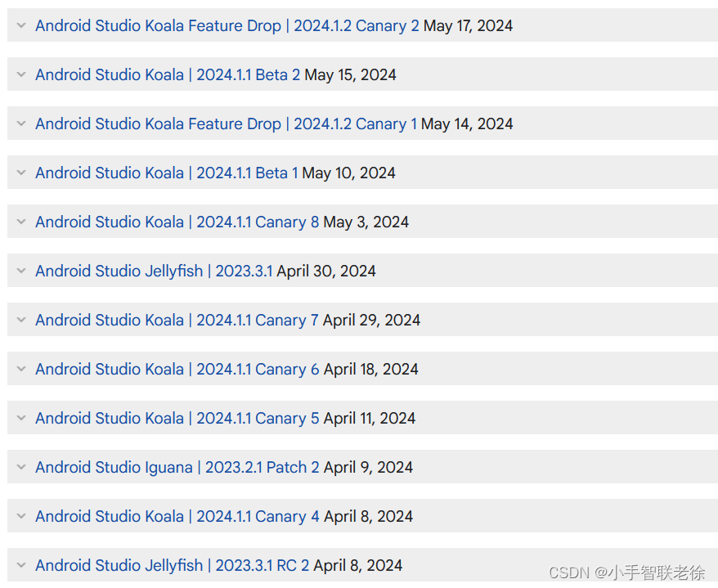Open Android Studio Koala 2024.1.1 Canary 4 link

coord(177,516)
